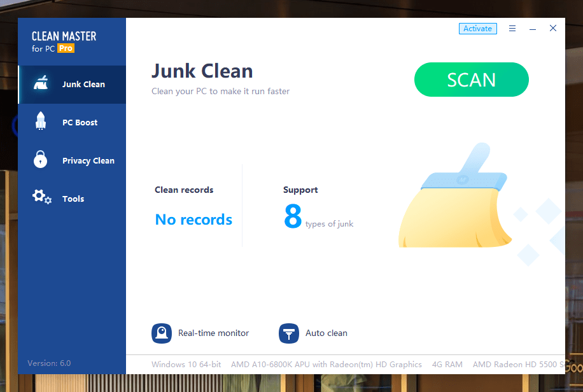The image size is (583, 392).
Task: Open the hamburger menu
Action: [x=512, y=28]
